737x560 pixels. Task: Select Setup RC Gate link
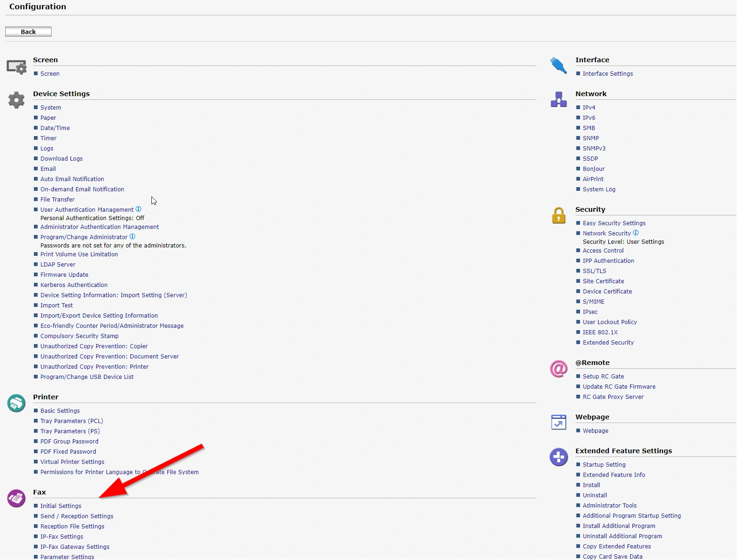click(x=603, y=377)
